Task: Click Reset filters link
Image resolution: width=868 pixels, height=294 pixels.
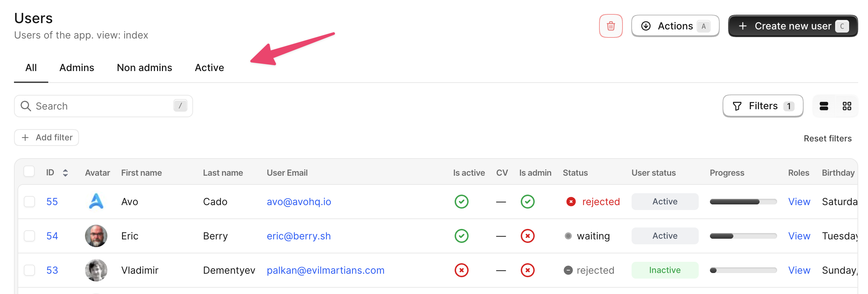Action: [827, 139]
